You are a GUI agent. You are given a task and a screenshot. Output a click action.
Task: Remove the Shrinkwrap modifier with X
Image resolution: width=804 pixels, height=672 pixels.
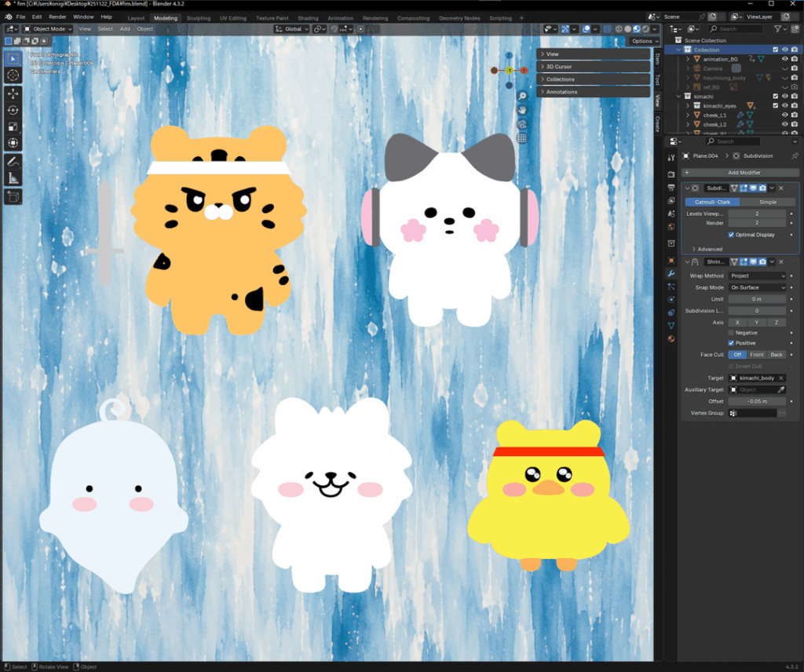[781, 262]
